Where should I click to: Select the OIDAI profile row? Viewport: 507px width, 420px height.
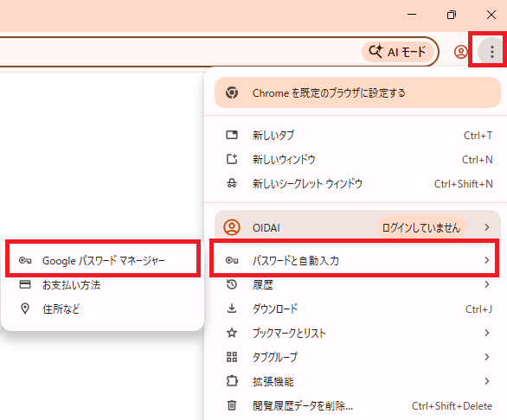click(357, 227)
